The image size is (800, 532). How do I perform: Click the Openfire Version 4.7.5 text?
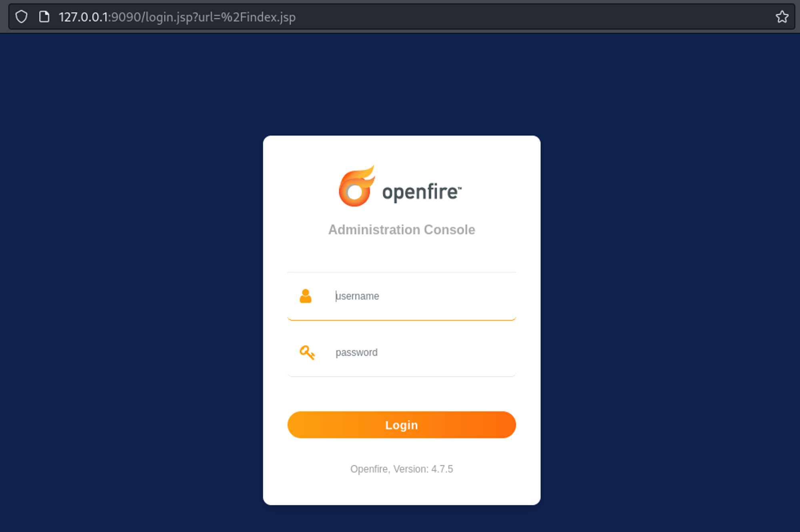point(402,469)
